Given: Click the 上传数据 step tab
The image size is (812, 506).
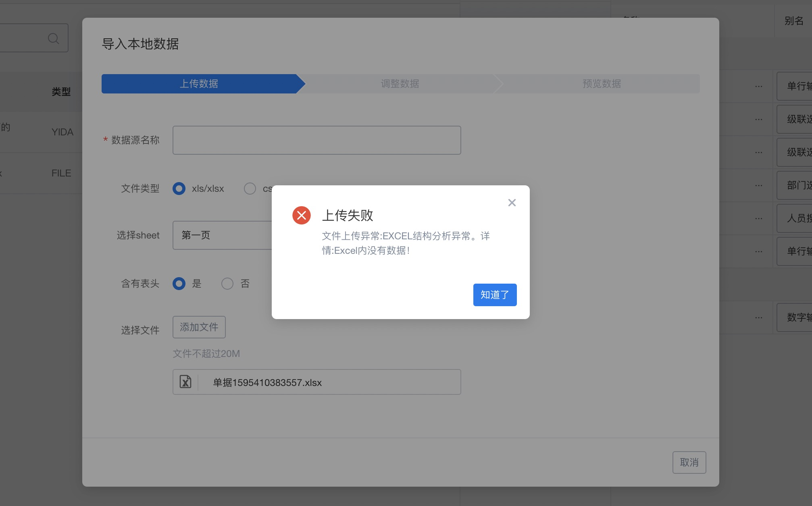Looking at the screenshot, I should coord(199,84).
